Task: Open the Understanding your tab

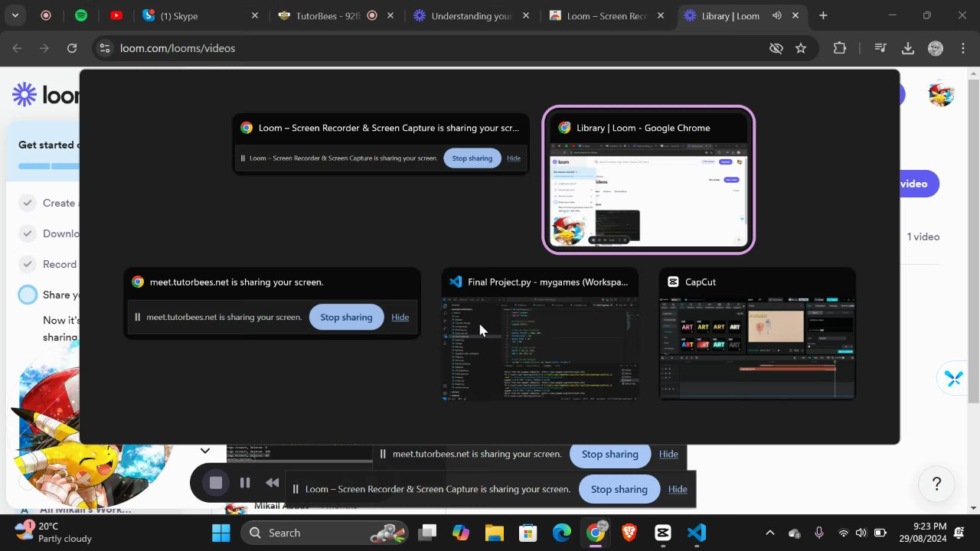Action: click(x=472, y=15)
